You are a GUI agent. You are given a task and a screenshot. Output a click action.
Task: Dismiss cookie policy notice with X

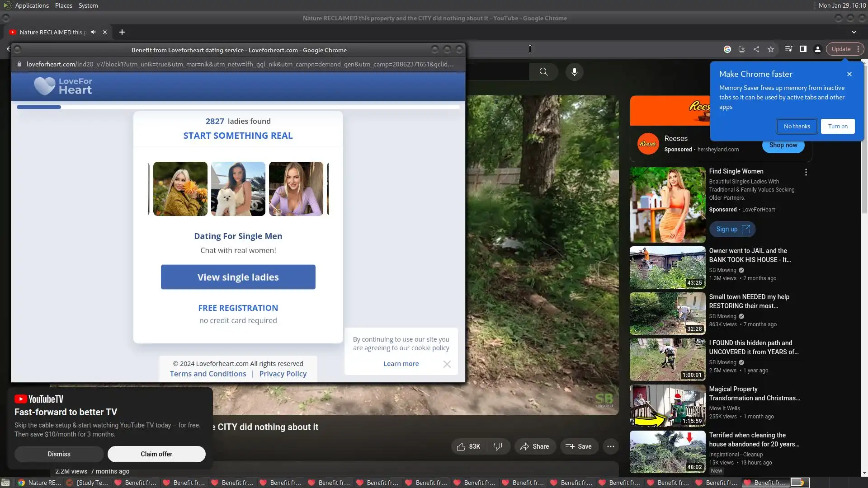pyautogui.click(x=447, y=364)
